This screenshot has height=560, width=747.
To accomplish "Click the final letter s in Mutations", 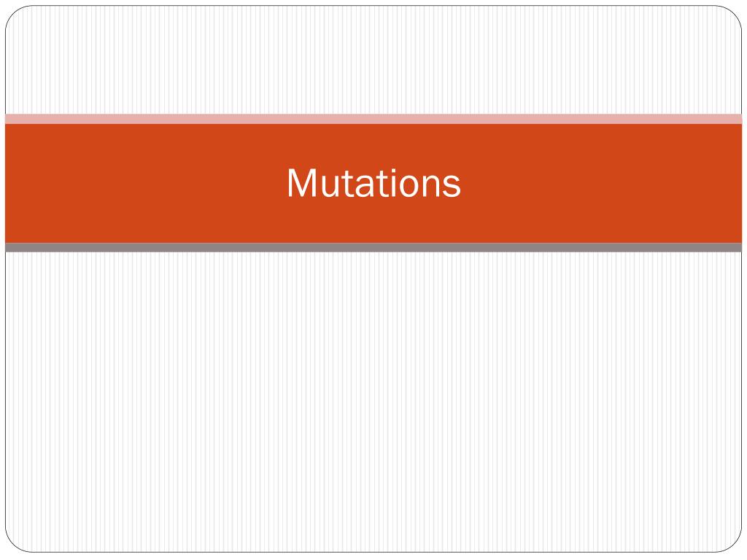I will click(x=452, y=186).
